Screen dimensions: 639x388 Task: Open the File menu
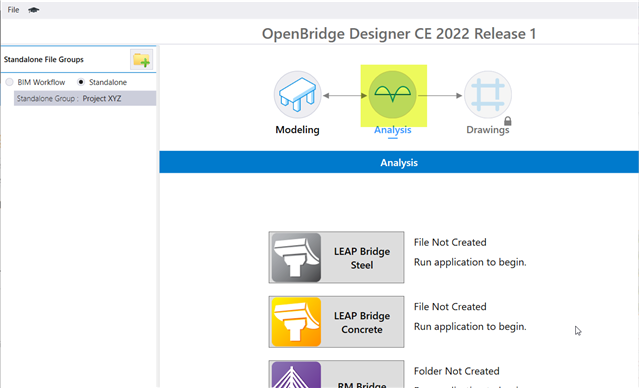pyautogui.click(x=13, y=10)
